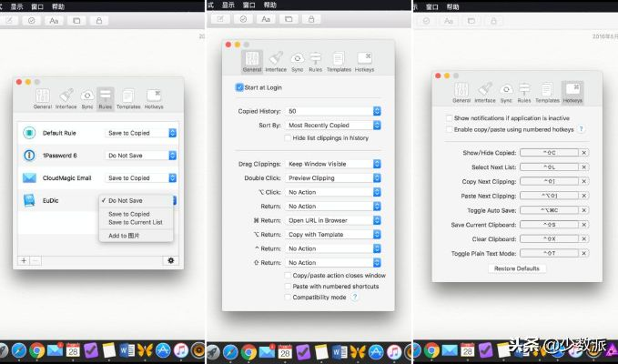Click the gear icon below the rules list
The width and height of the screenshot is (618, 364).
pos(170,260)
